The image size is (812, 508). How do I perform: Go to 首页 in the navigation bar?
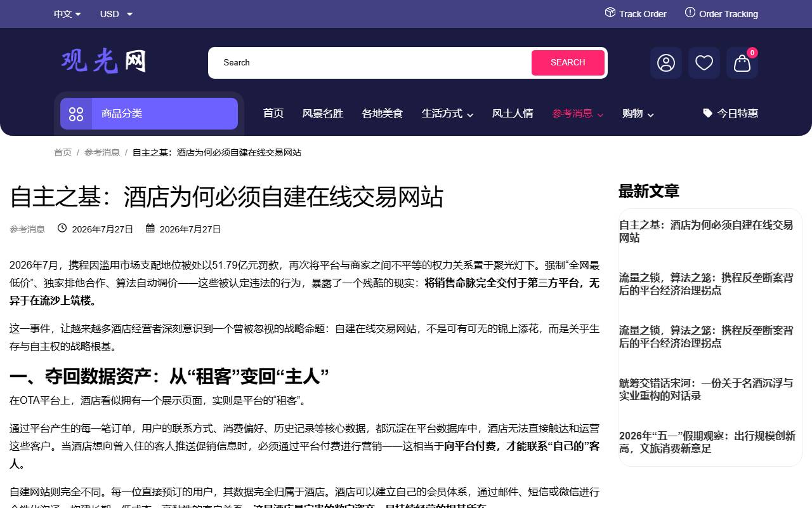[x=273, y=113]
